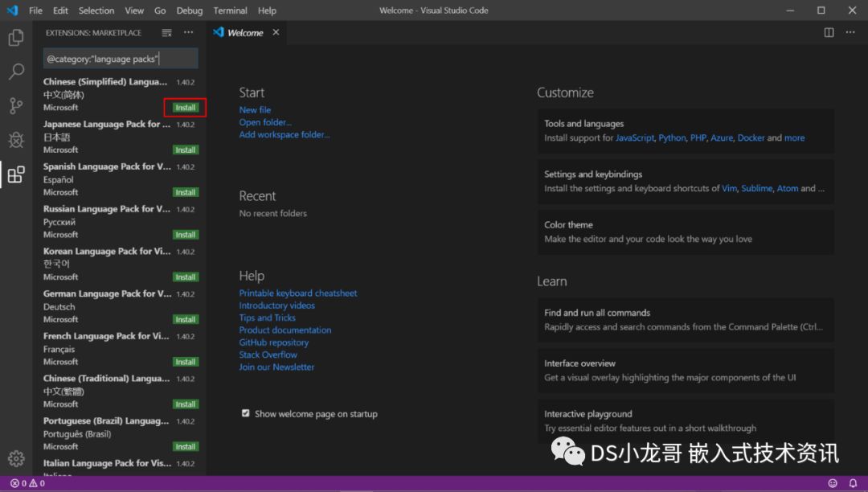Open the Source Control view
Viewport: 868px width, 492px height.
pos(16,105)
